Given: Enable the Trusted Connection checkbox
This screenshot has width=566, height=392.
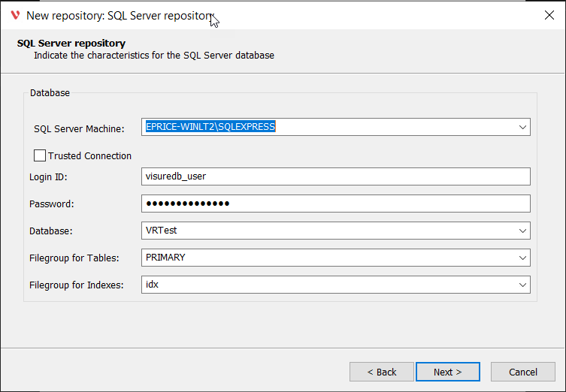Looking at the screenshot, I should click(x=40, y=156).
